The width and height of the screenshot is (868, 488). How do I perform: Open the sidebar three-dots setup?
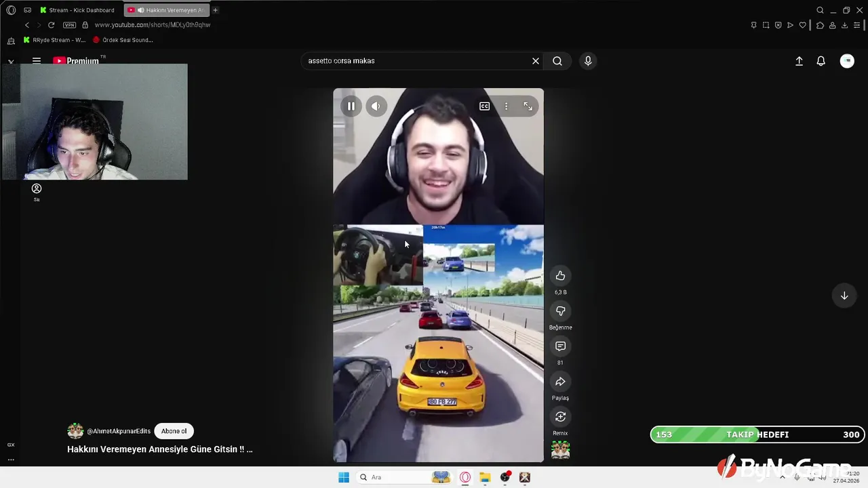tap(11, 460)
